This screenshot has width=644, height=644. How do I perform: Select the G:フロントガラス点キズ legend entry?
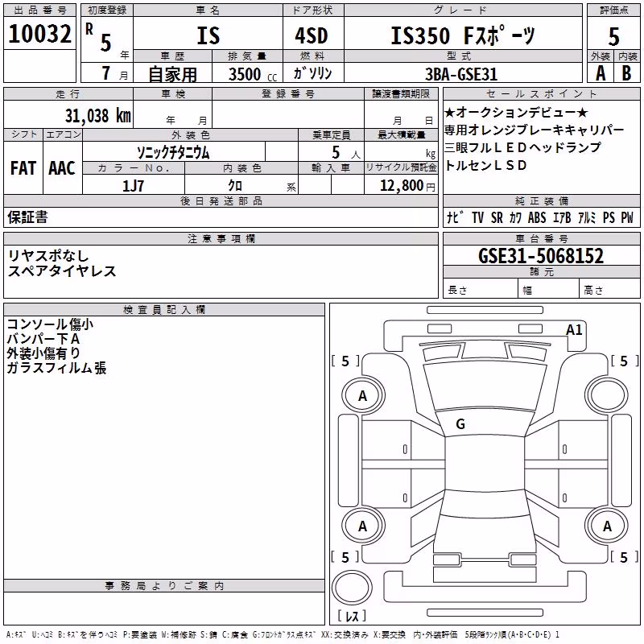point(284,635)
